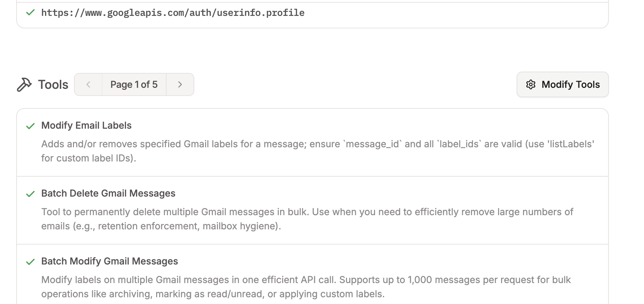Click the green checkmark next to googleapis scope URL
Screen dimensions: 644x304
point(30,13)
